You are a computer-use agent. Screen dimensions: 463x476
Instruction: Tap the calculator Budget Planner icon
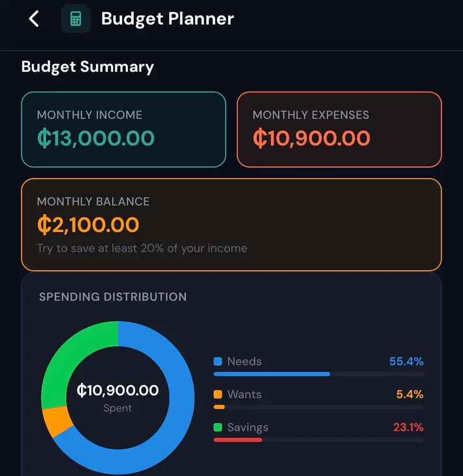point(76,19)
